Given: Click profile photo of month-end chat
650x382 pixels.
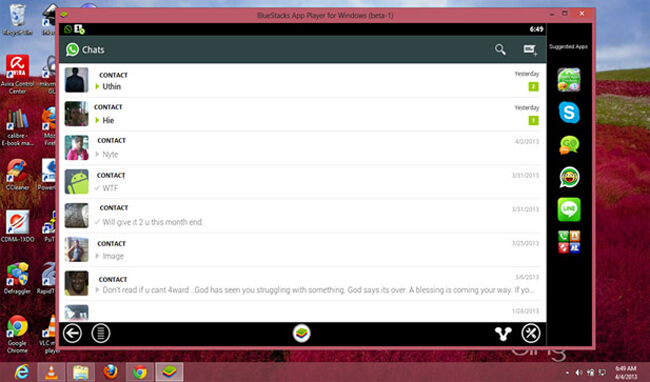Looking at the screenshot, I should click(77, 215).
